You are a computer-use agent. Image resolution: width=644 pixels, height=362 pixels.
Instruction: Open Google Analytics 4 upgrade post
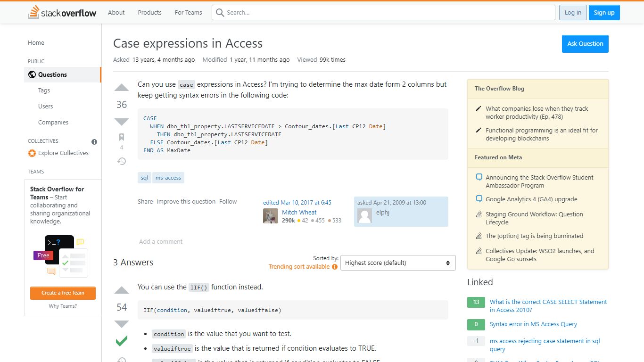pos(531,199)
